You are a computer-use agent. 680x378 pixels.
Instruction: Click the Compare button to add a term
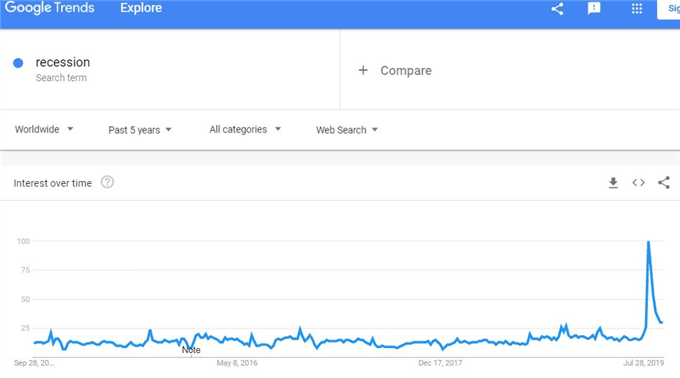click(x=395, y=70)
